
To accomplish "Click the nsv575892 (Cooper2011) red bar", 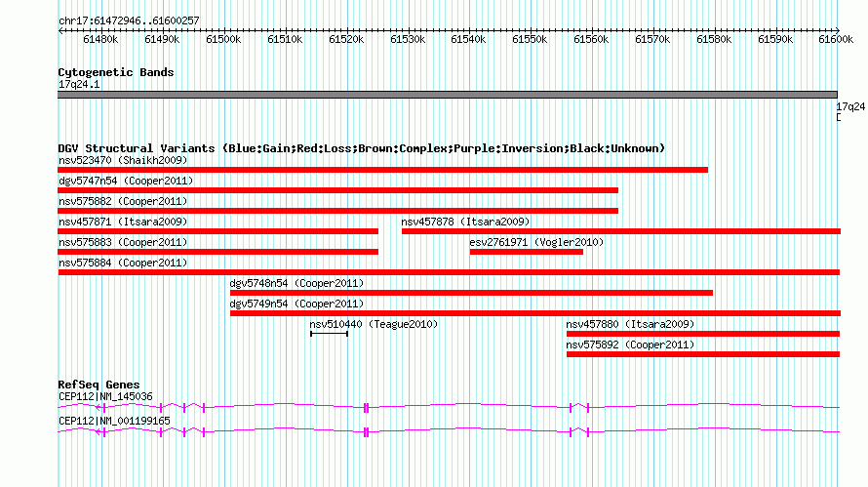I will pos(703,354).
